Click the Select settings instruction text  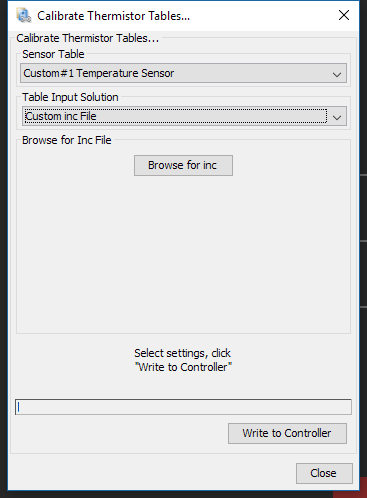(x=183, y=360)
